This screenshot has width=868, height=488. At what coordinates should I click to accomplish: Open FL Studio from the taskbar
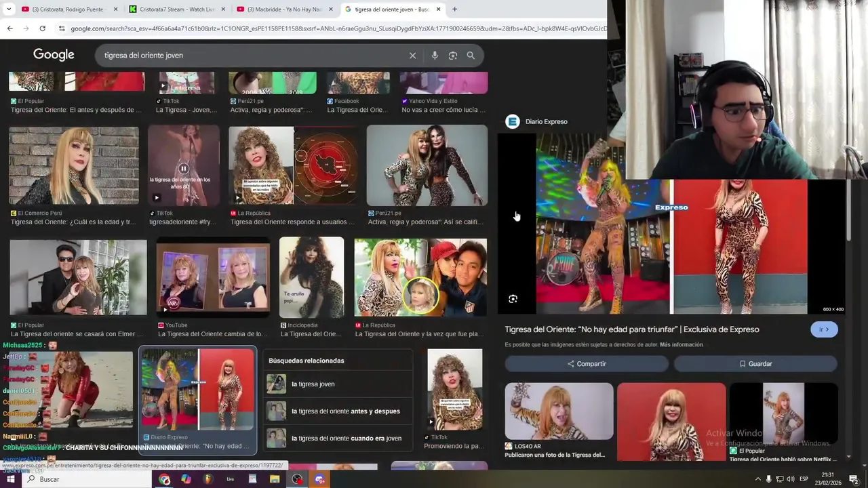(208, 479)
